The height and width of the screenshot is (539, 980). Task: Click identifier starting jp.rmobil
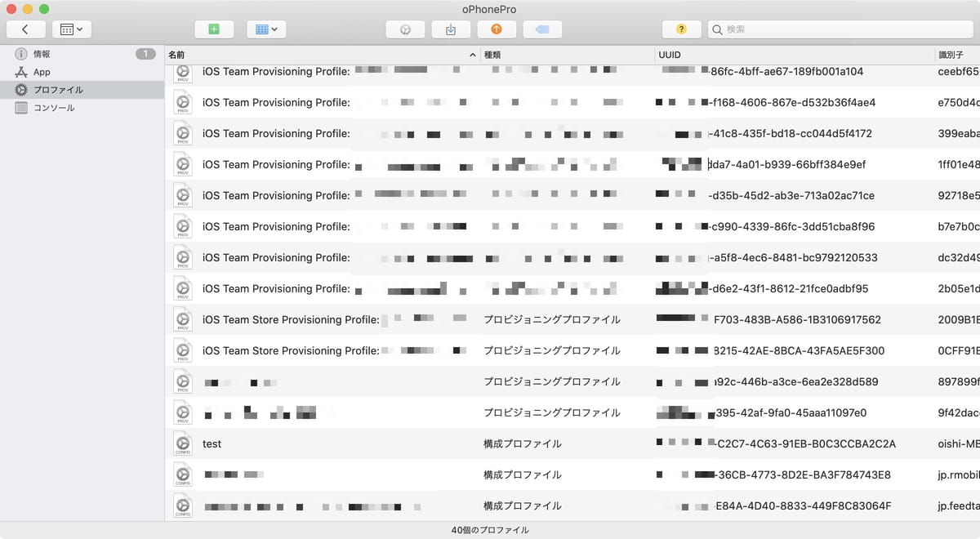click(x=959, y=474)
